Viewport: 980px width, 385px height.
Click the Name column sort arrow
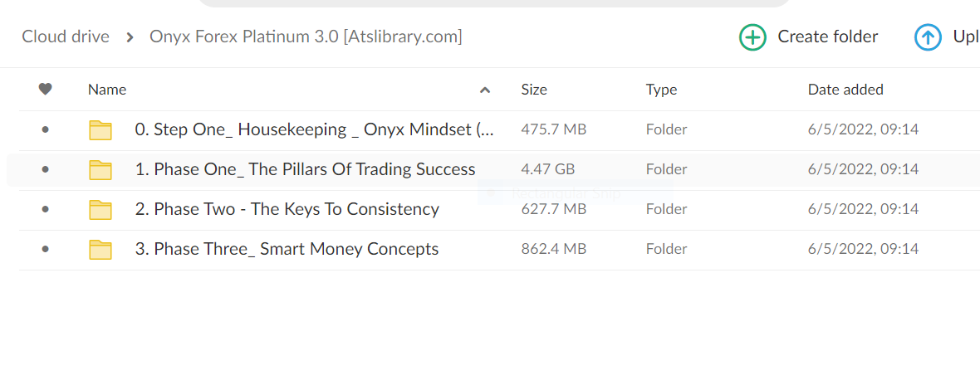pyautogui.click(x=485, y=90)
